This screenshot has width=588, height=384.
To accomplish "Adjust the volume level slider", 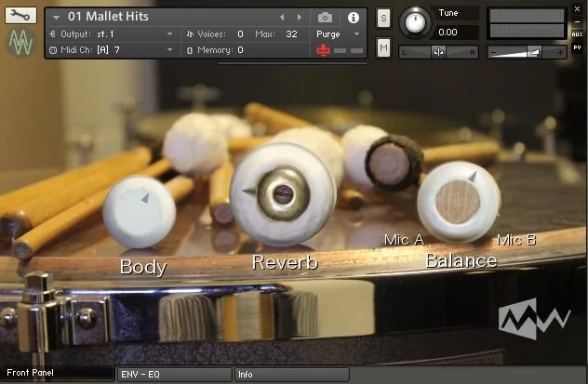I will pos(527,52).
